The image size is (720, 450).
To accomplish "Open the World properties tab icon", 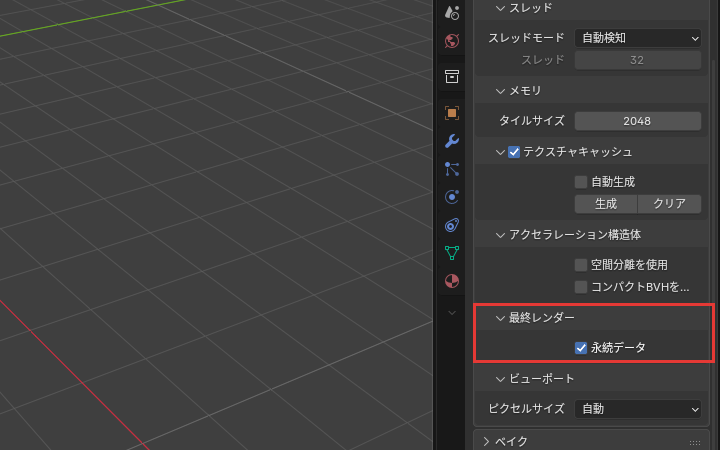I will (452, 41).
